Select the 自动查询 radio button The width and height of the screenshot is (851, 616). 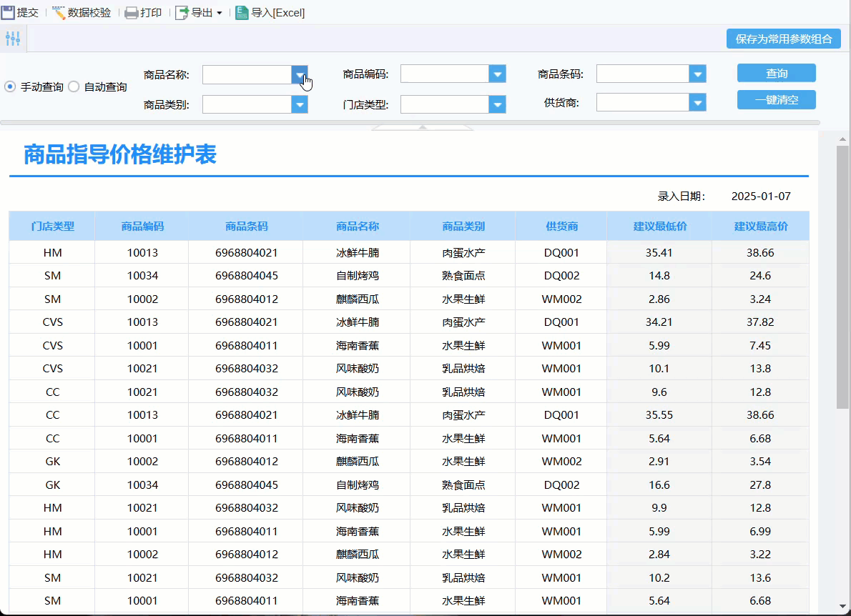coord(74,86)
